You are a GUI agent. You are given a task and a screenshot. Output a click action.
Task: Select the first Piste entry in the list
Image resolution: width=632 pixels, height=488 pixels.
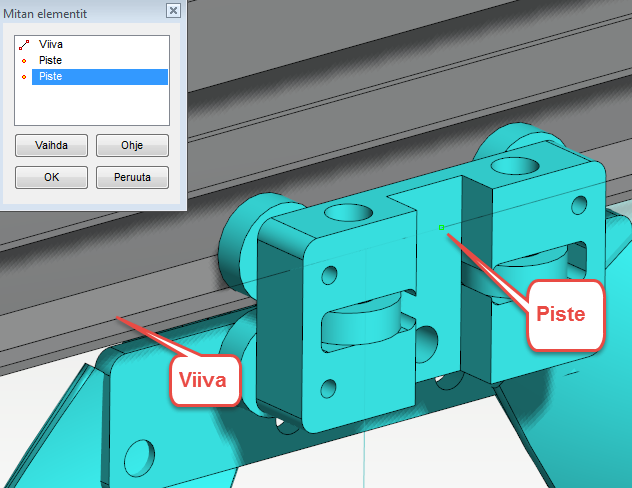(x=50, y=61)
